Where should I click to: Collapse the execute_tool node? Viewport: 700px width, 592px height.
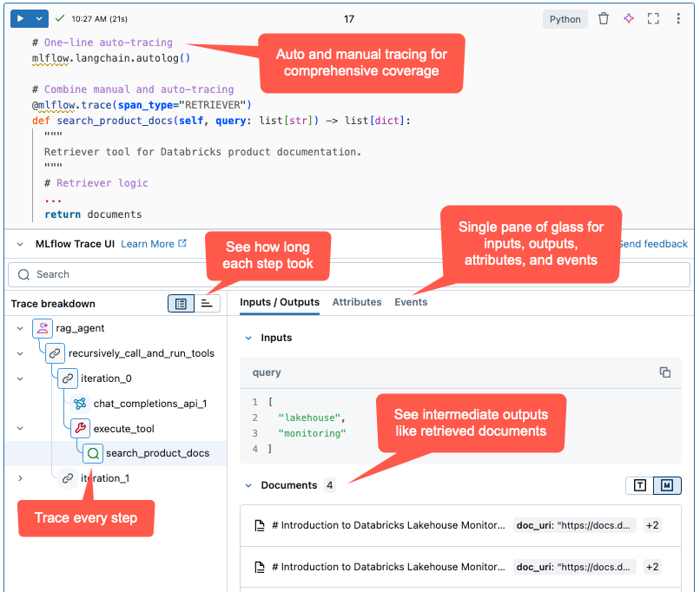[20, 428]
